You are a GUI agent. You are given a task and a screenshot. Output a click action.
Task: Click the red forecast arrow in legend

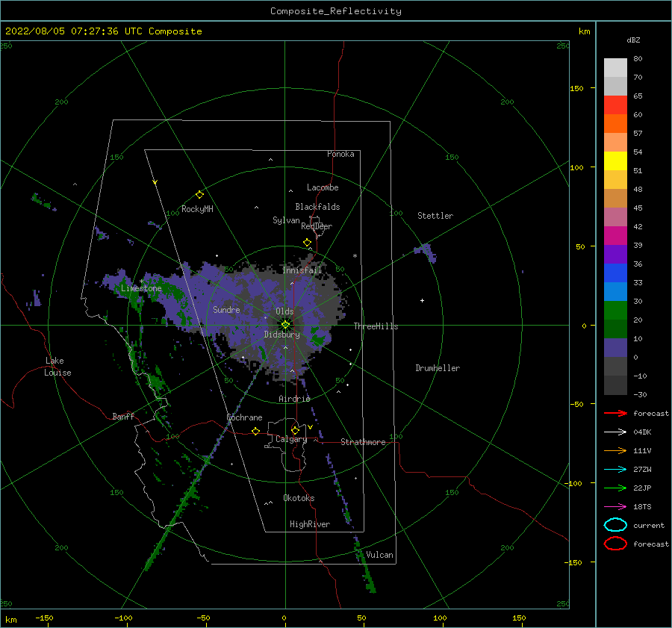[x=615, y=413]
